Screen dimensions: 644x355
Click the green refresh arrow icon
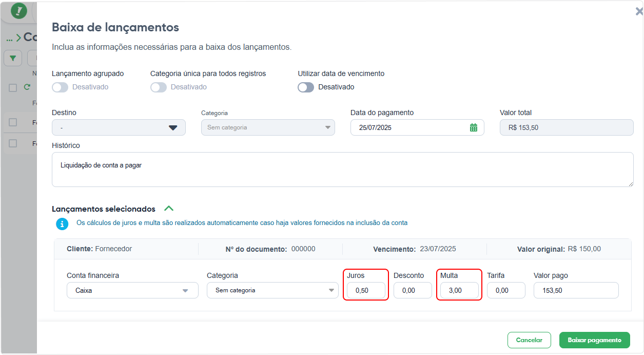pos(27,87)
